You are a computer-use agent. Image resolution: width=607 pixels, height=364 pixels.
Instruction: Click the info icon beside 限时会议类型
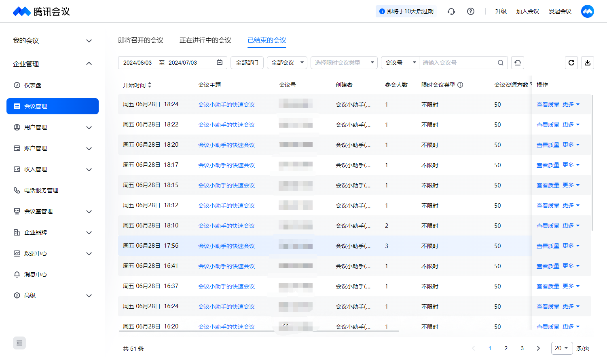(x=460, y=85)
